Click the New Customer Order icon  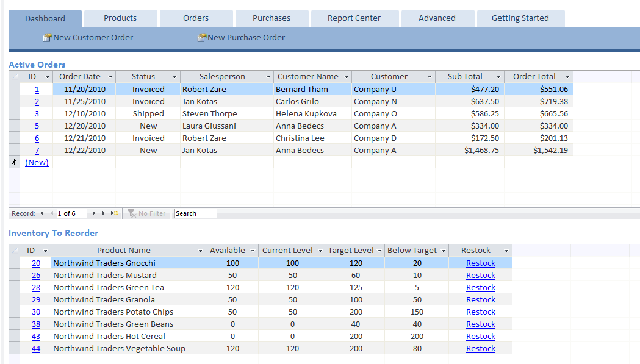[48, 38]
